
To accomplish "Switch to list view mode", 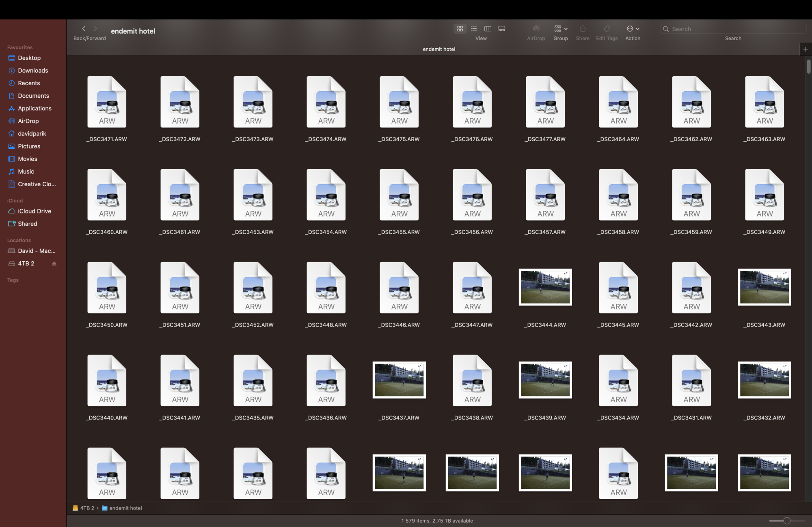I will [x=474, y=29].
